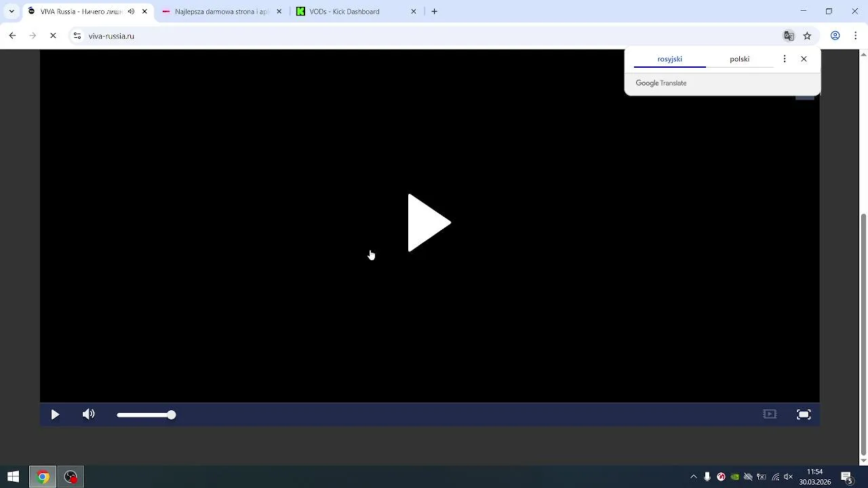Start video with the large center play icon
The image size is (868, 488).
coord(429,223)
